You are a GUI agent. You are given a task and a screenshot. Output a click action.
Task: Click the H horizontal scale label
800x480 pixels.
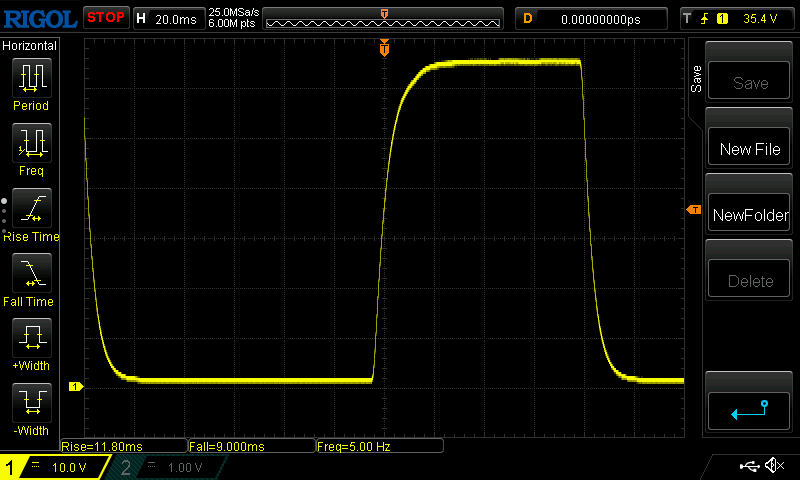click(x=141, y=18)
